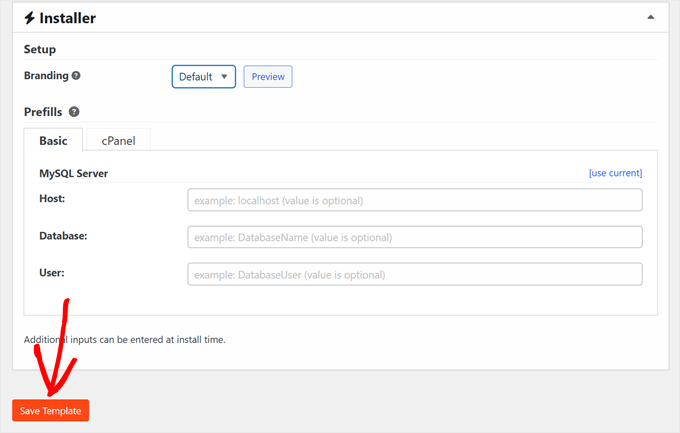Switch to the Basic tab
Viewport: 680px width, 433px height.
tap(53, 141)
